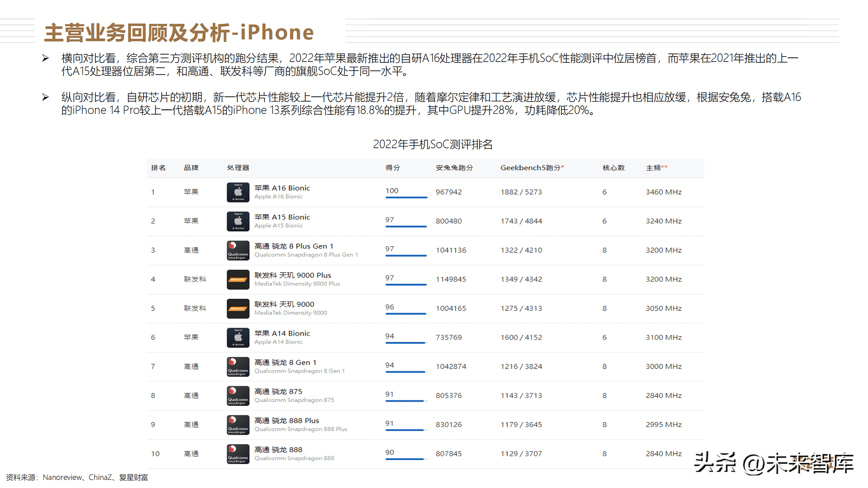Select Geekbench value 1129 / 3707

tap(521, 454)
